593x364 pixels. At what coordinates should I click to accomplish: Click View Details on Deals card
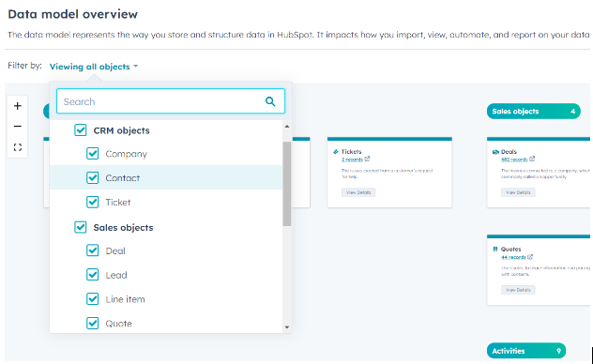coord(518,192)
